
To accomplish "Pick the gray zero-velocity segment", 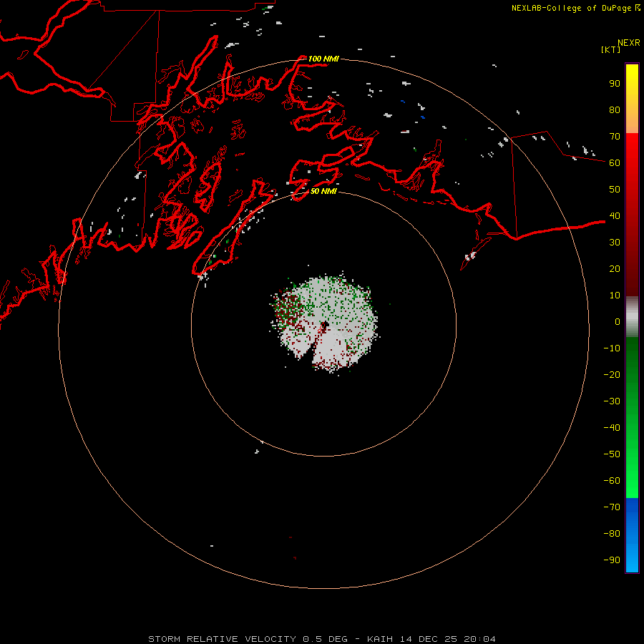I will (632, 316).
